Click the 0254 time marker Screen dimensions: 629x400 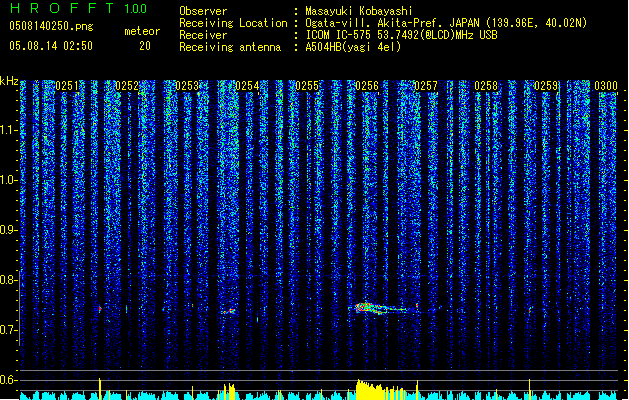[x=247, y=86]
